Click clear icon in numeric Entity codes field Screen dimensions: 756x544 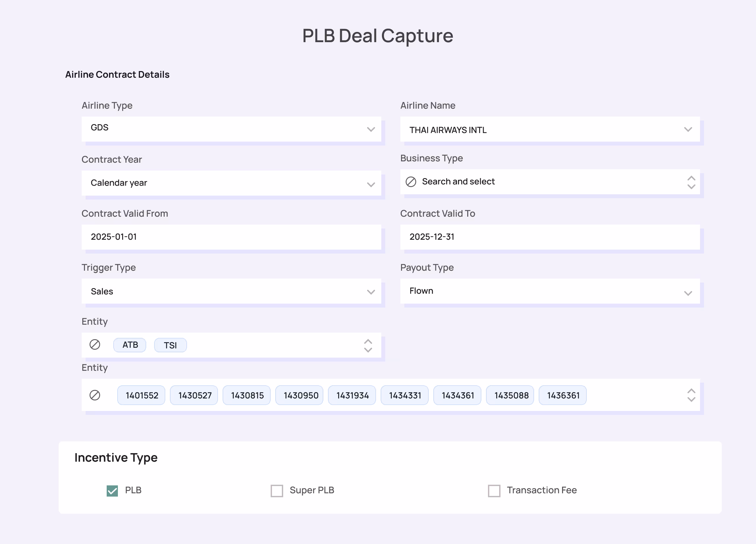coord(95,395)
